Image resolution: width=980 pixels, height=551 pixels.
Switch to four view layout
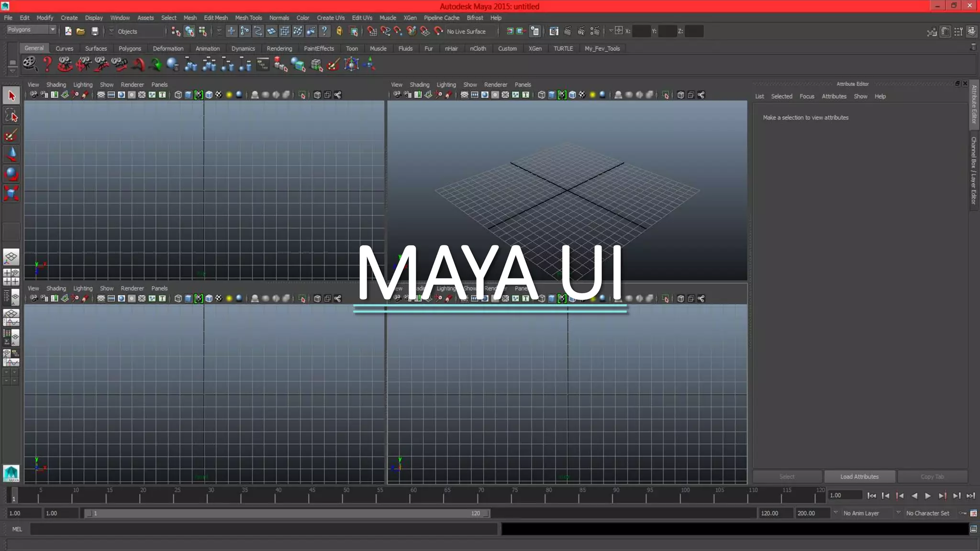(11, 277)
